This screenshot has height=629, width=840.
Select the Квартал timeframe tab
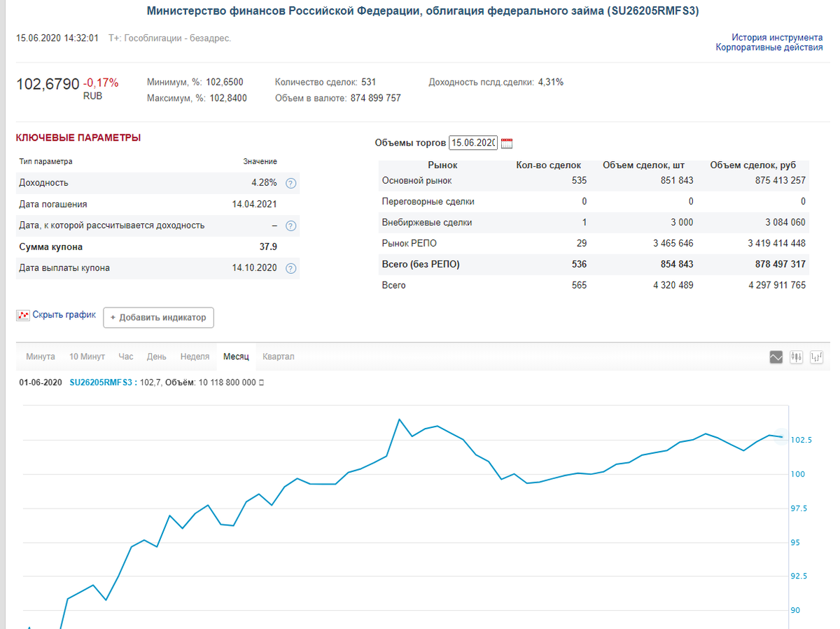click(x=278, y=356)
